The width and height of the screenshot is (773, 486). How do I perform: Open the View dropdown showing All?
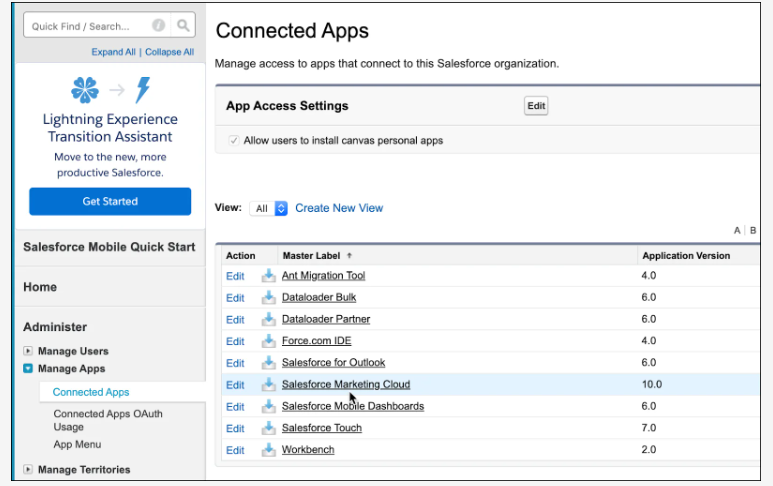pyautogui.click(x=269, y=208)
